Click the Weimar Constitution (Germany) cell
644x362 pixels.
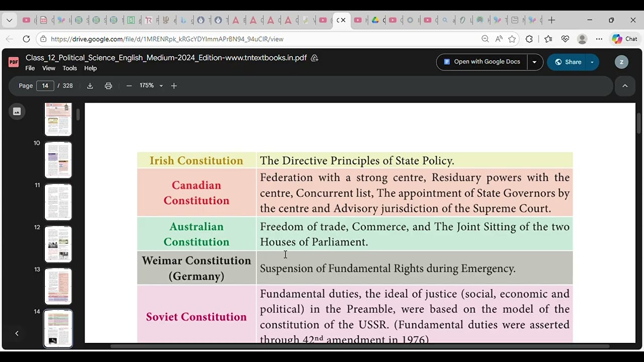196,268
